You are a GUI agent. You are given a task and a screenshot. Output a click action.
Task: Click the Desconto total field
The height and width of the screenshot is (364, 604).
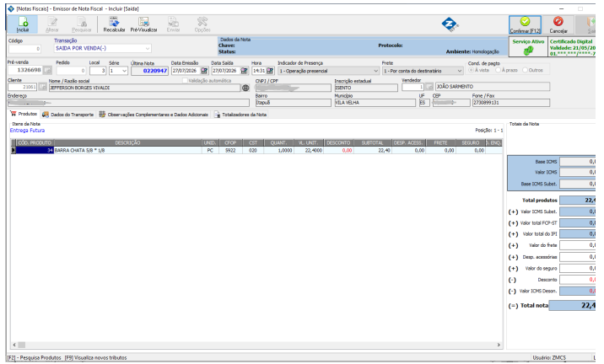577,280
